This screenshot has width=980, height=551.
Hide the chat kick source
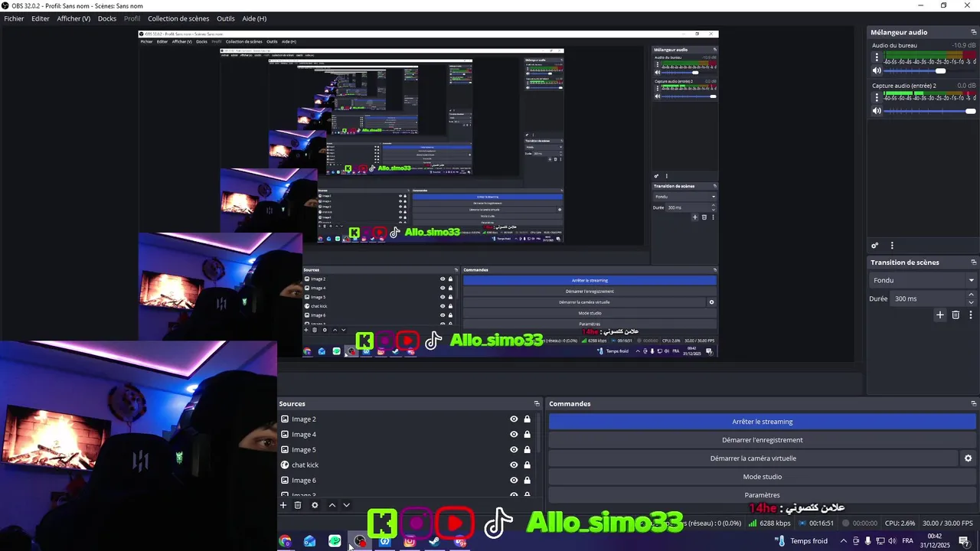(x=514, y=465)
